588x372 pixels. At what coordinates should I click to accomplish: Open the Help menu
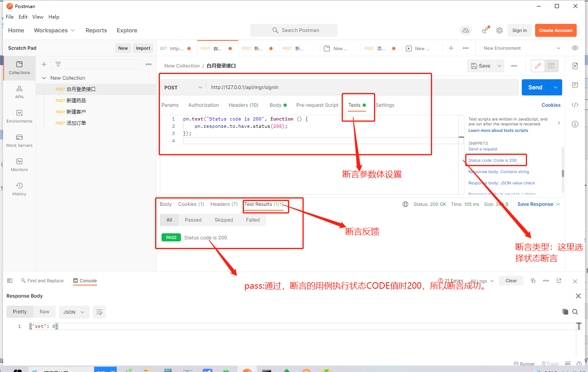tap(54, 17)
